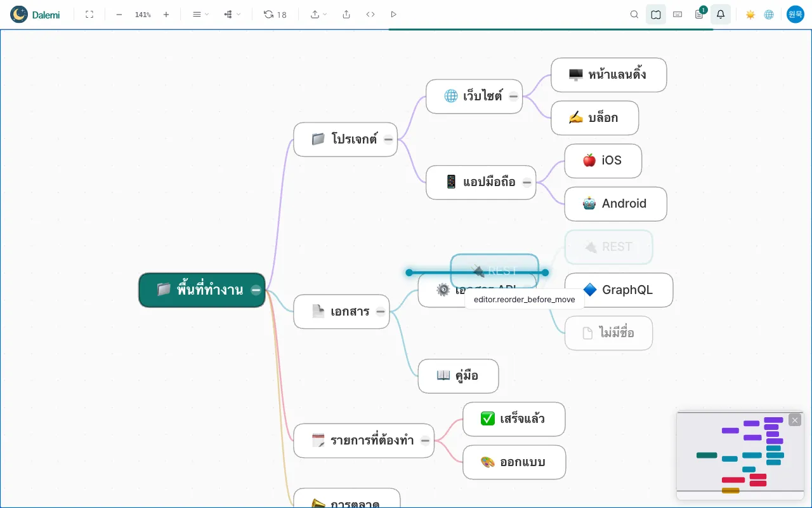
Task: Select the คู่มือ node
Action: pyautogui.click(x=458, y=376)
